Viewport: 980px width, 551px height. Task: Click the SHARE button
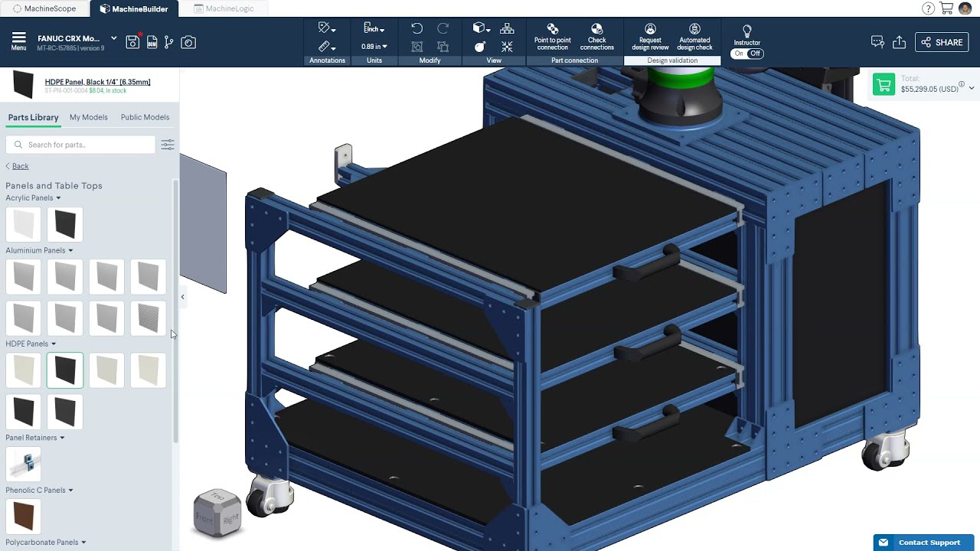tap(942, 42)
